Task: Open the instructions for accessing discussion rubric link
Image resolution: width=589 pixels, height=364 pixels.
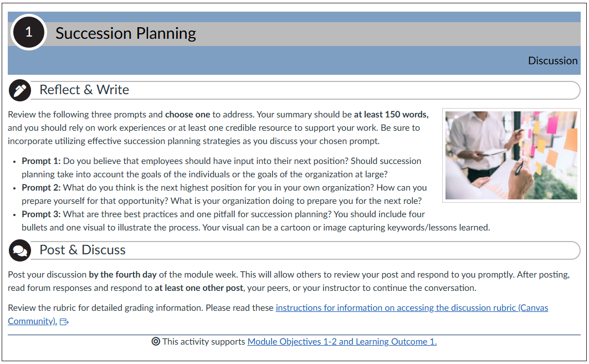Action: (411, 307)
